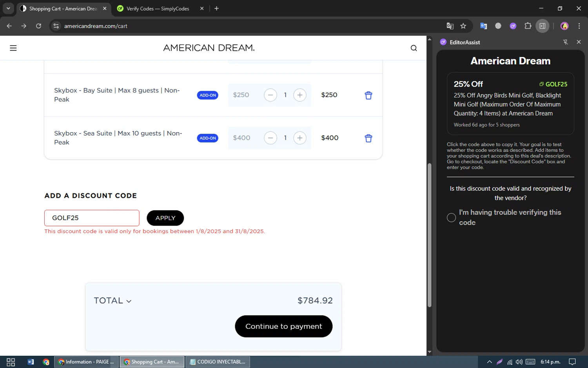This screenshot has width=588, height=368.
Task: Translate this page icon in address bar
Action: pos(450,26)
